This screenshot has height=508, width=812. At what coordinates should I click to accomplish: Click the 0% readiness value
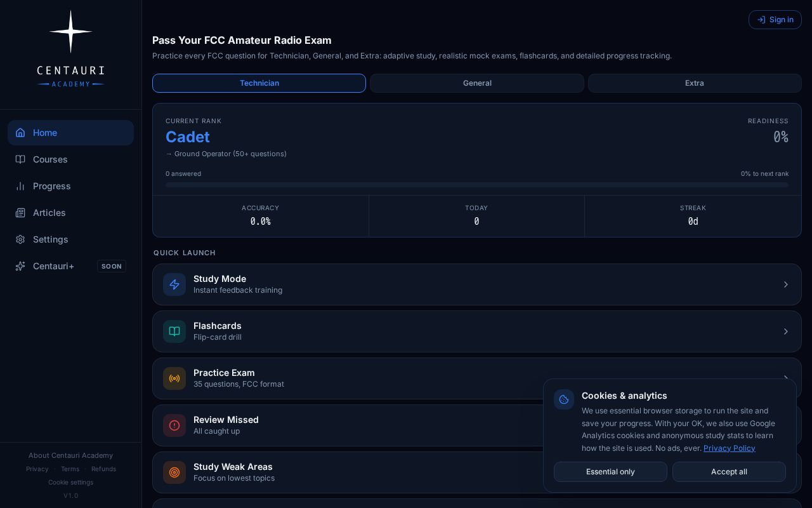click(781, 137)
